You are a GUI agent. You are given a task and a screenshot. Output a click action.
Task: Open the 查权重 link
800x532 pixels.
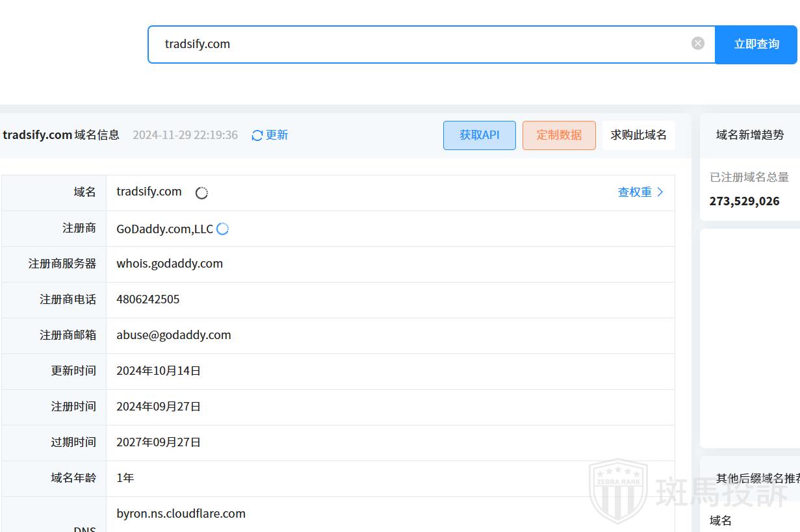pyautogui.click(x=634, y=192)
